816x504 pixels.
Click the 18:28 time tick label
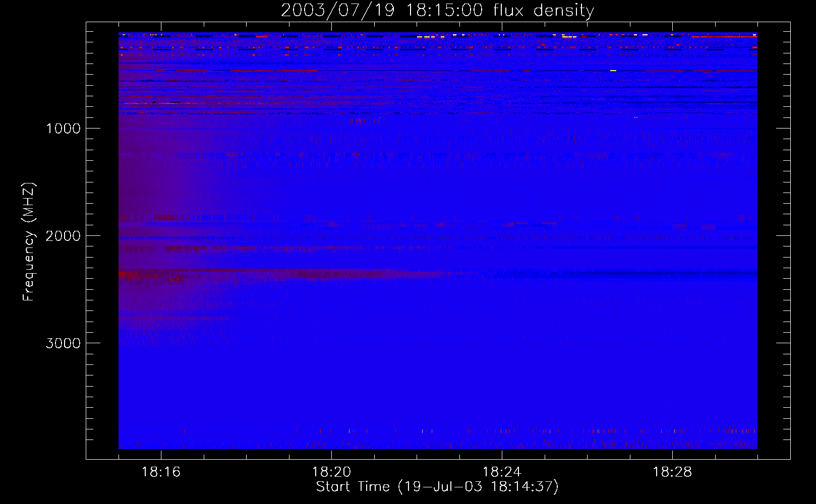672,472
